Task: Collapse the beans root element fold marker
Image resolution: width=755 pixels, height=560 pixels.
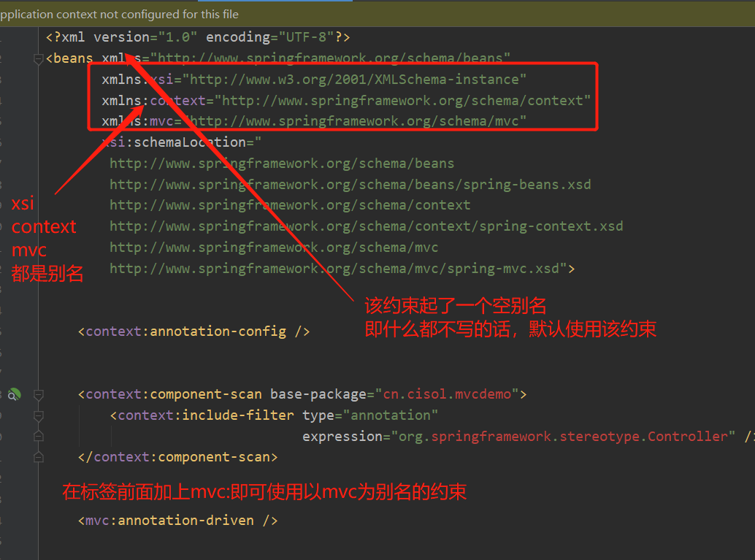Action: pos(39,59)
